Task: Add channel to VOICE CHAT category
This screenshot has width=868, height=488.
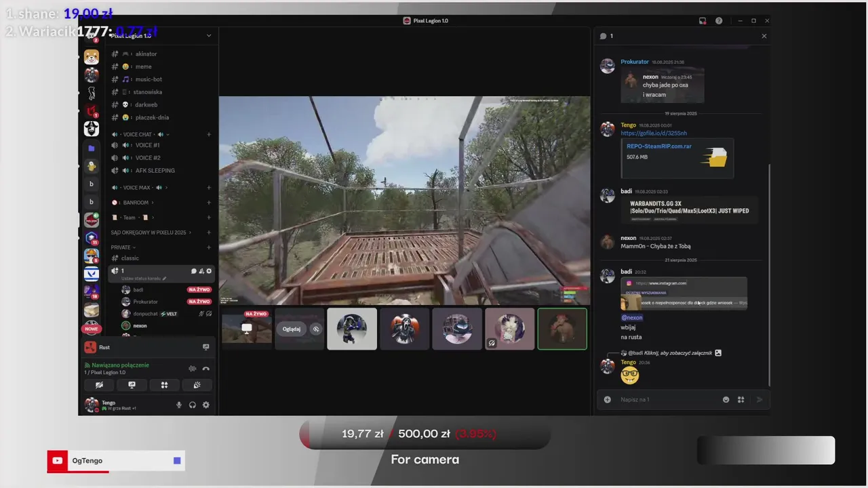Action: click(x=209, y=134)
